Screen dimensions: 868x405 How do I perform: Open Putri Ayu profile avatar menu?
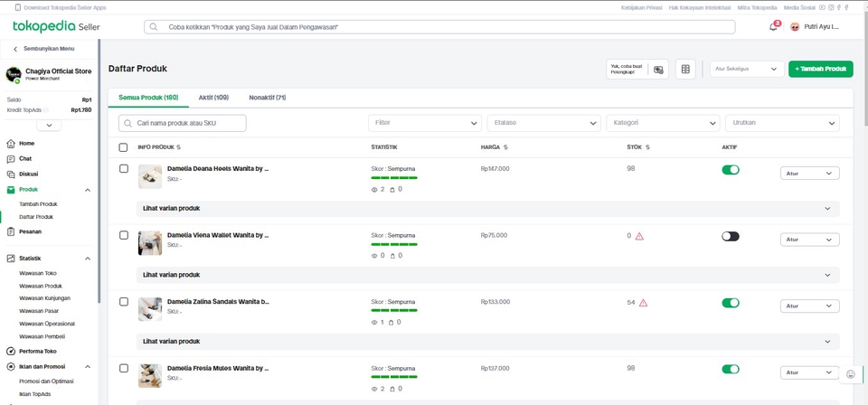[x=795, y=26]
